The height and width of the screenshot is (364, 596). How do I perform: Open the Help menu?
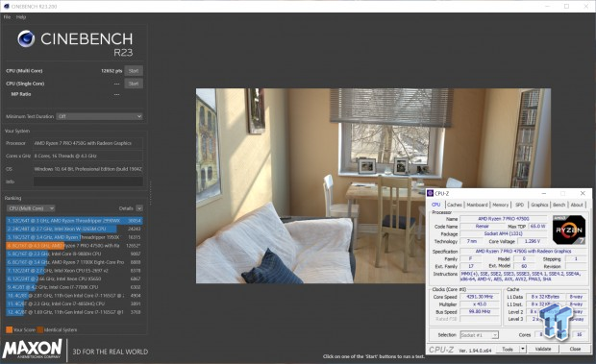coord(21,17)
